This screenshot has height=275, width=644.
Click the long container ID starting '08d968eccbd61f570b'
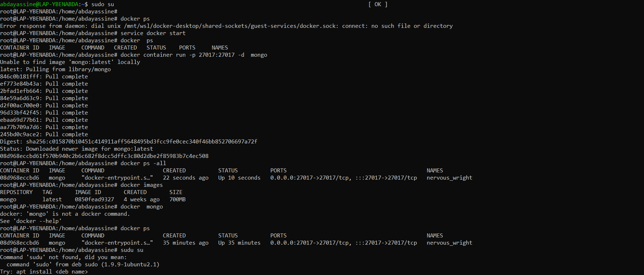click(x=104, y=156)
